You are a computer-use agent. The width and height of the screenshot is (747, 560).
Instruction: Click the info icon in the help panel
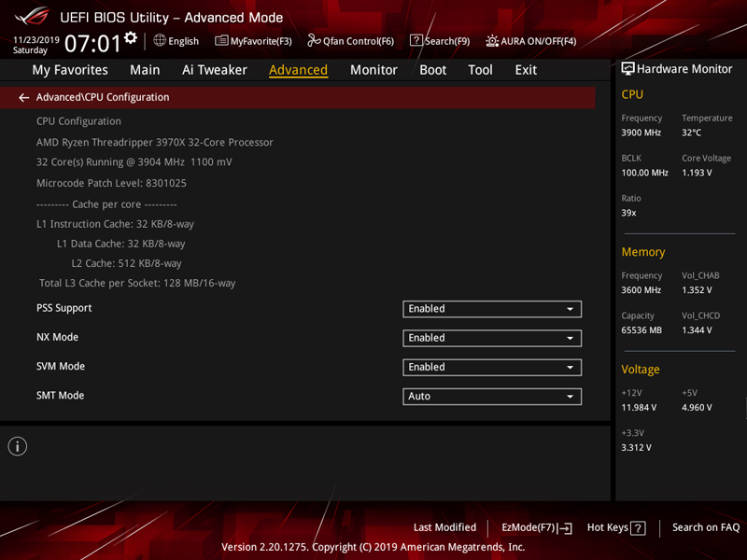(x=17, y=447)
